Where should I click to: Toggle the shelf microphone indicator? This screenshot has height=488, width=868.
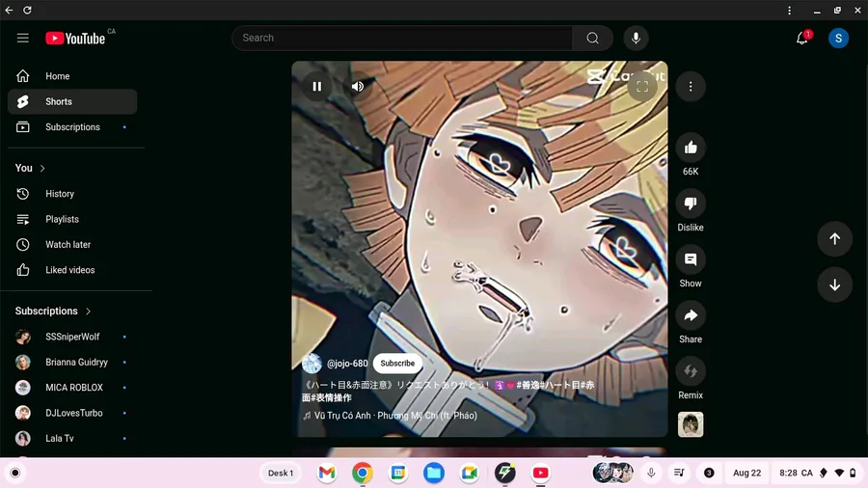651,474
